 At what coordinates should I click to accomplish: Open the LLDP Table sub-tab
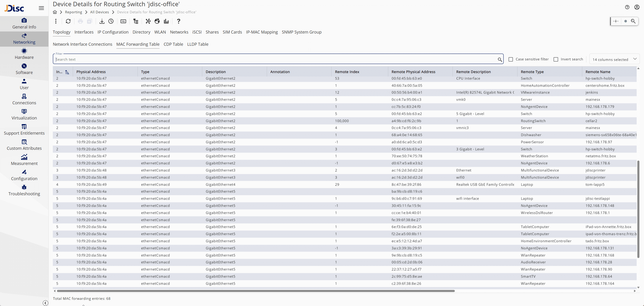197,44
